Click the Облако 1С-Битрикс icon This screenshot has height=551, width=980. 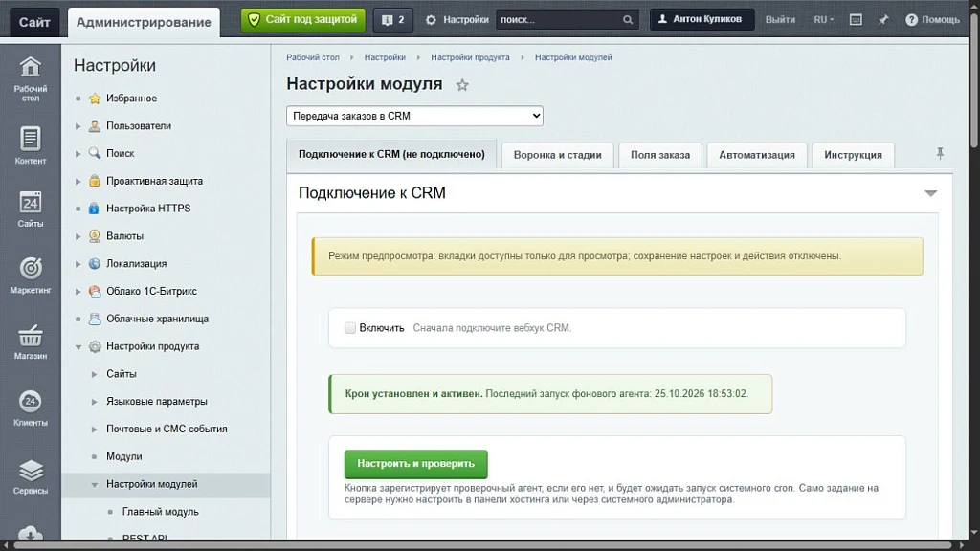tap(95, 291)
